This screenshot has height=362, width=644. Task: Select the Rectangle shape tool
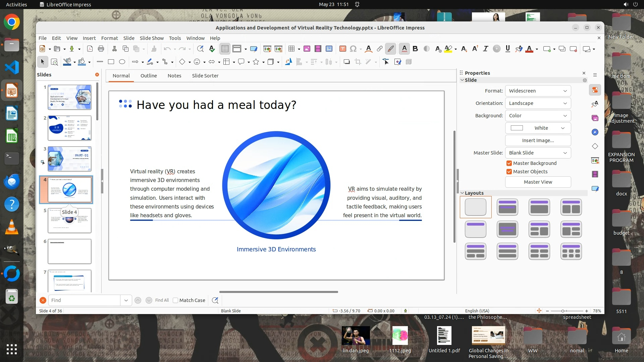pos(111,62)
